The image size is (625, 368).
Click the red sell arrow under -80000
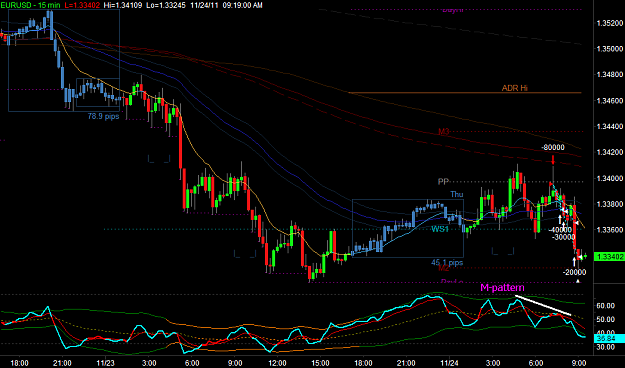pos(553,160)
